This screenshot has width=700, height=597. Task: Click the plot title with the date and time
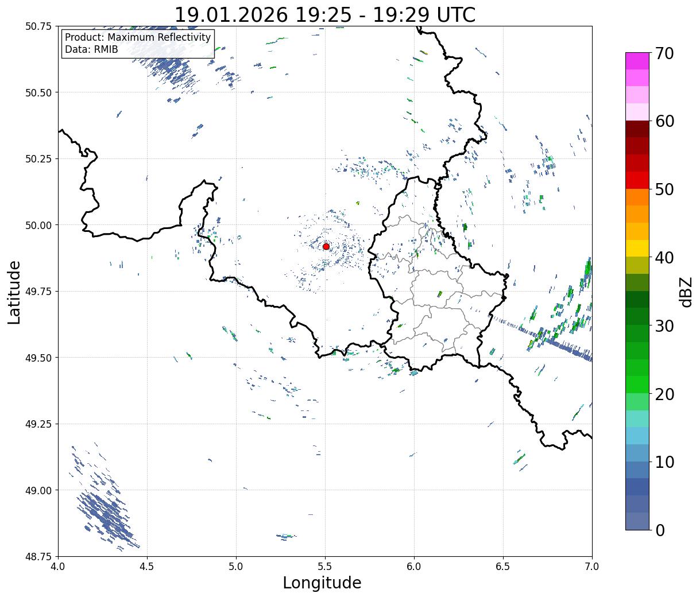325,15
